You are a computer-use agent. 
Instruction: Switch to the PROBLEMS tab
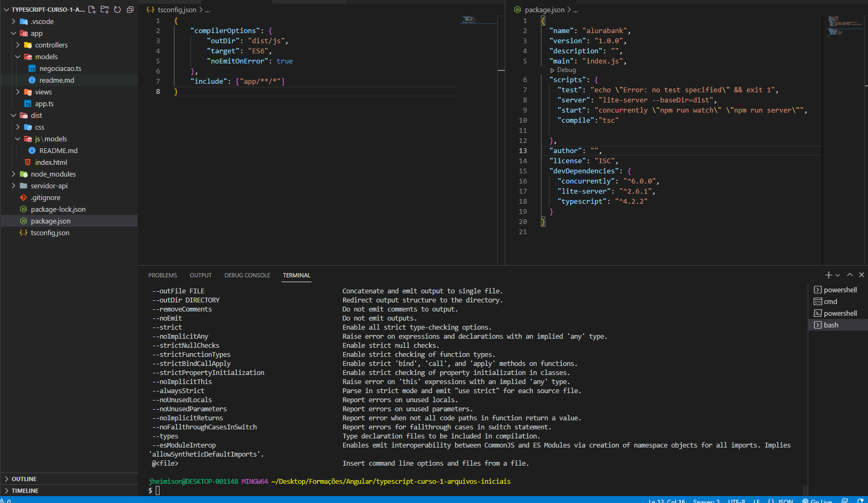pos(163,275)
